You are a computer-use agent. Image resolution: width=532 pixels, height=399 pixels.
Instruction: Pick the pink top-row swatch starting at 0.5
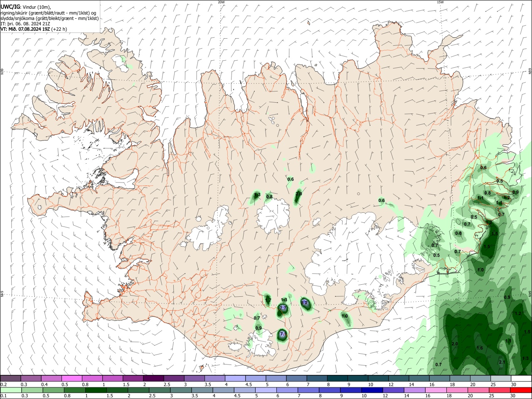[71, 379]
